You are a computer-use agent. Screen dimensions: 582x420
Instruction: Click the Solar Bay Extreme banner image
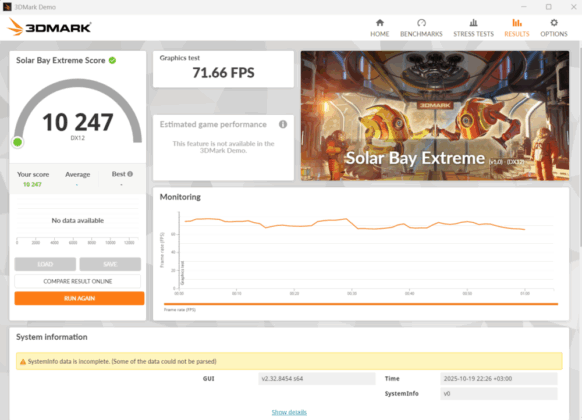(435, 116)
